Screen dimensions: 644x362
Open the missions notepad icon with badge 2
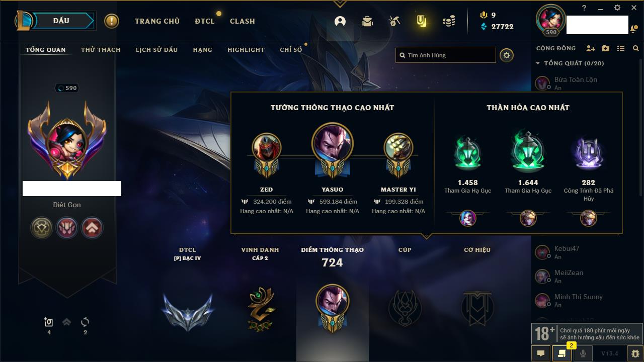click(x=561, y=353)
